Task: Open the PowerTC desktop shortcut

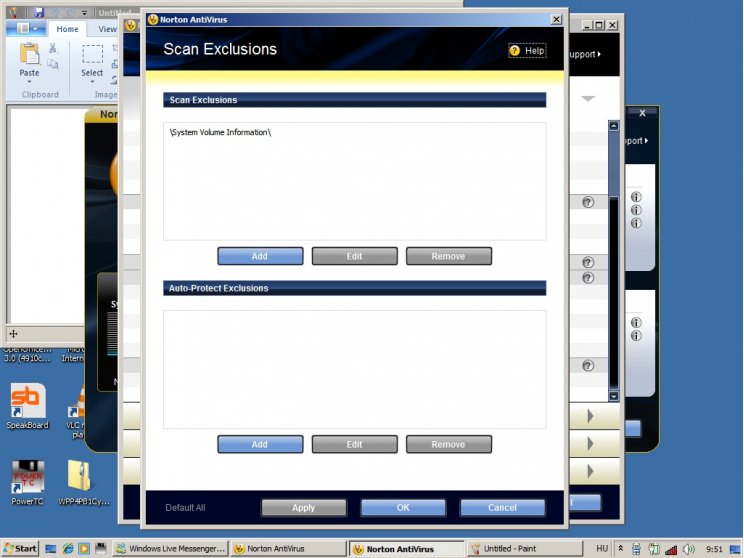Action: pyautogui.click(x=28, y=483)
